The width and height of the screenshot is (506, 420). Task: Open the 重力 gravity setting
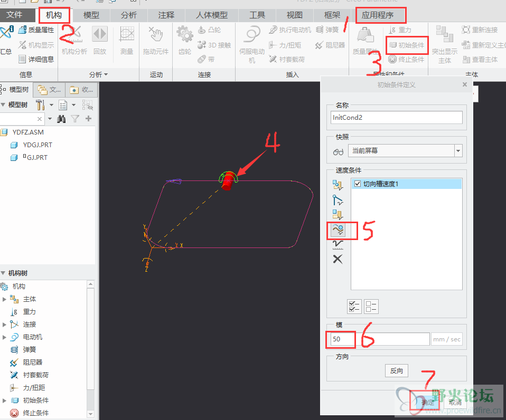(400, 30)
